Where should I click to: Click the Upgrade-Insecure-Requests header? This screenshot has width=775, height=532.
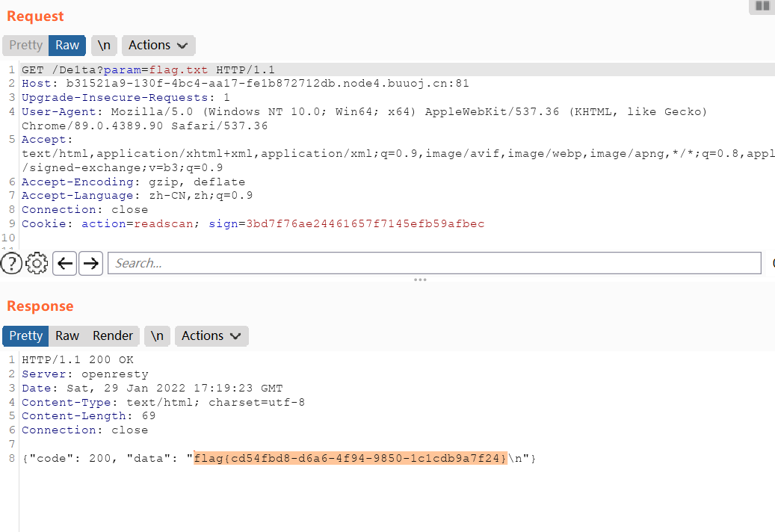coord(126,98)
